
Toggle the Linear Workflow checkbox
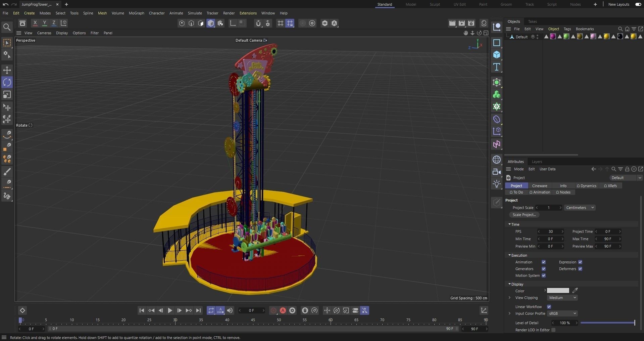[549, 307]
